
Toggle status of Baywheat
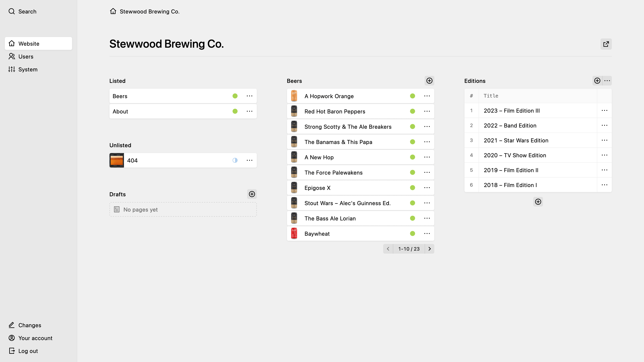pyautogui.click(x=413, y=233)
